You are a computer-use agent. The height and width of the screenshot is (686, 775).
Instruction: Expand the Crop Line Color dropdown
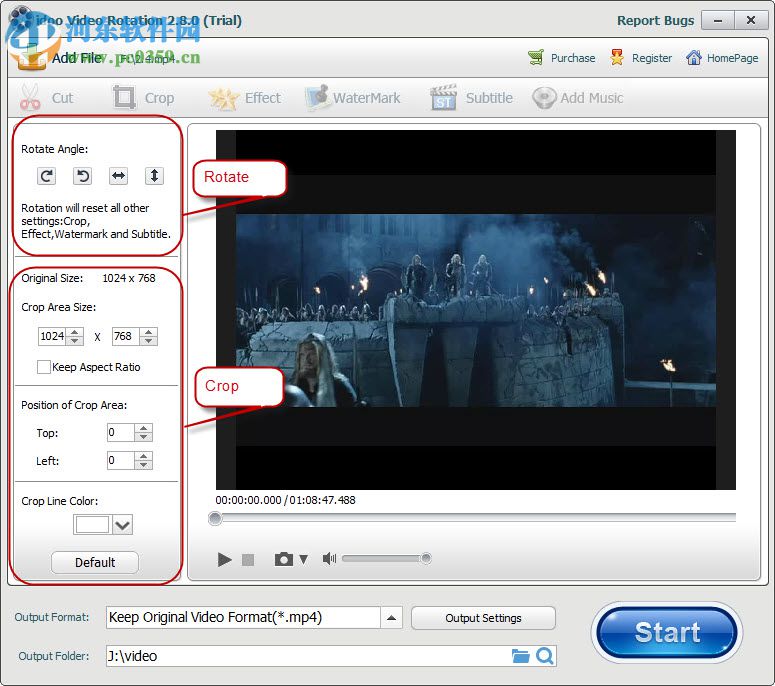coord(122,524)
